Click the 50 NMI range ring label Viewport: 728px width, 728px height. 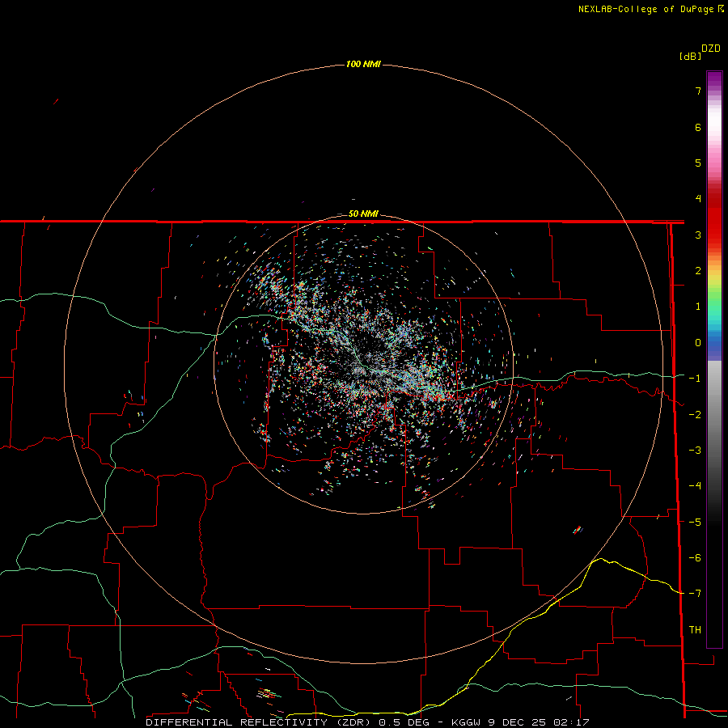click(363, 214)
